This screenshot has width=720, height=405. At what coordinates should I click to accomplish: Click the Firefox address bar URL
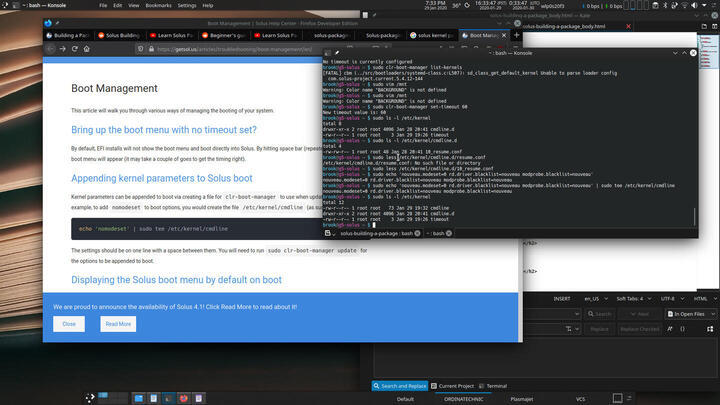(x=234, y=49)
